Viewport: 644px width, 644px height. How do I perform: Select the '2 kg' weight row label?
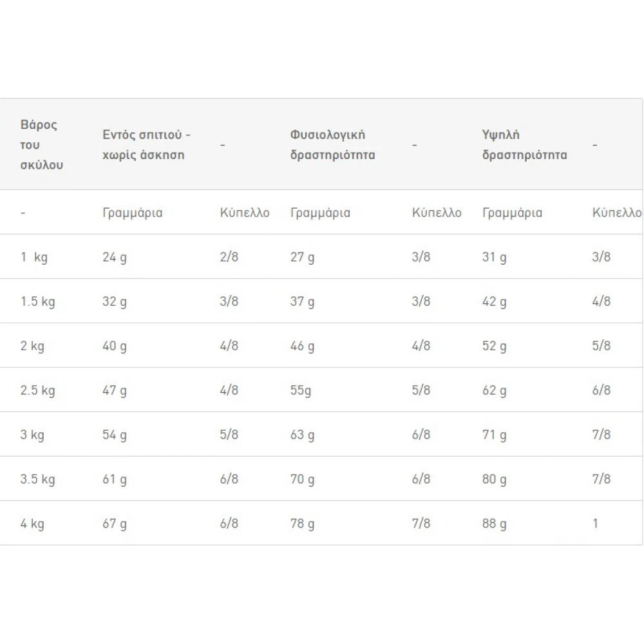pos(32,346)
